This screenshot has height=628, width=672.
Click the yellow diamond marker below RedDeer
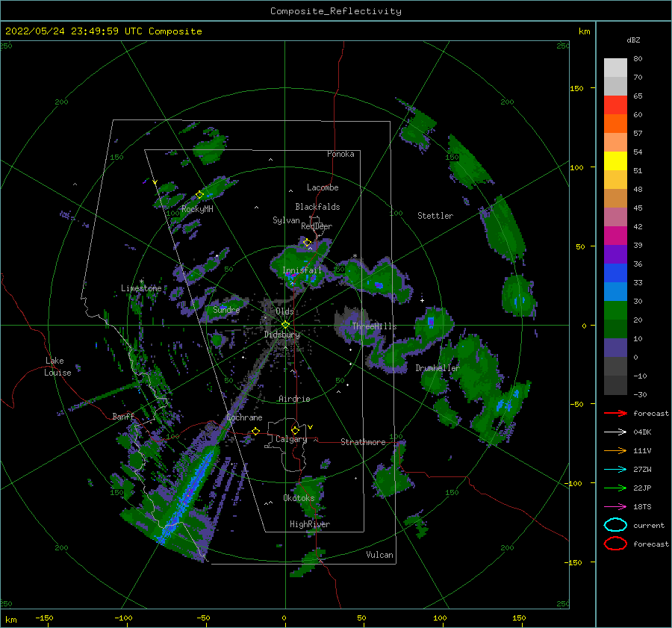307,243
